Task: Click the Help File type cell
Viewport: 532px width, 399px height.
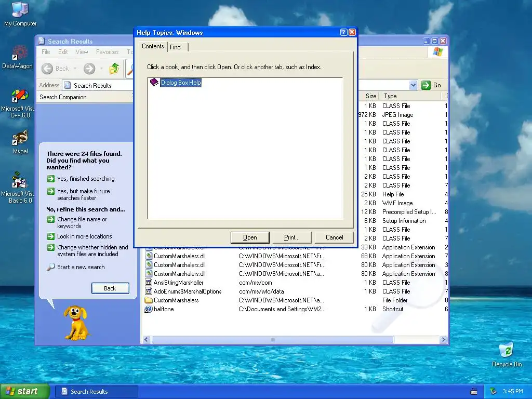Action: (x=393, y=194)
